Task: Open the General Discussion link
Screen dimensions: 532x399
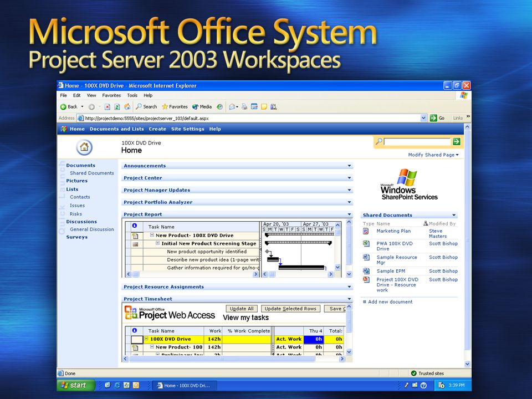Action: pos(92,229)
